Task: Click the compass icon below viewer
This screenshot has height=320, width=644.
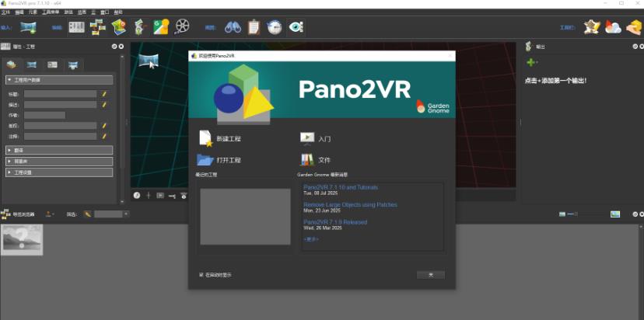Action: [x=137, y=196]
